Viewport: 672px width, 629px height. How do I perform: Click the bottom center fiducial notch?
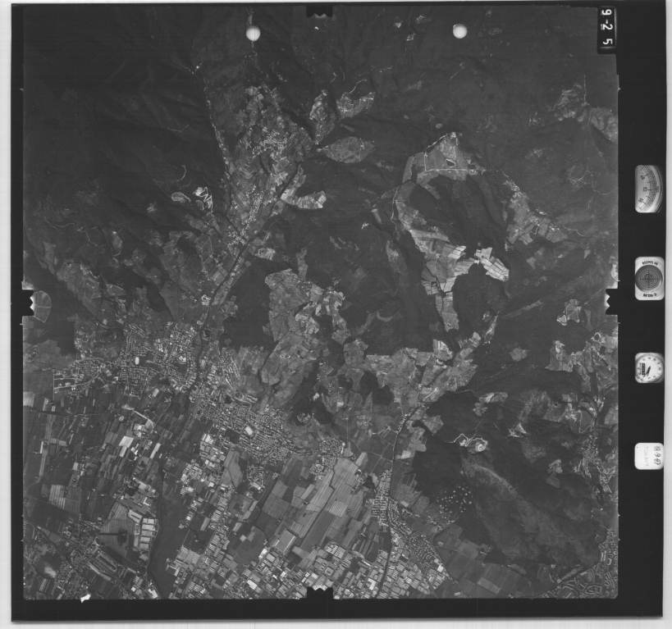[x=319, y=605]
